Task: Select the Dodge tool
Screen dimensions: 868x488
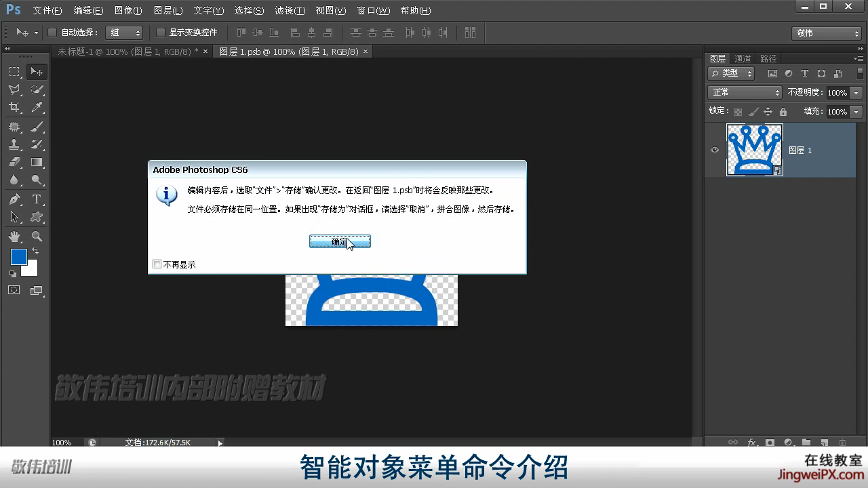Action: (37, 180)
